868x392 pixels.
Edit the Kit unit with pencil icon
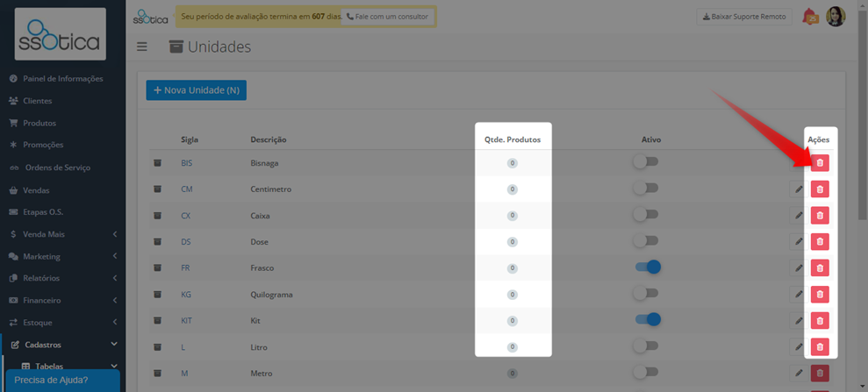(799, 320)
